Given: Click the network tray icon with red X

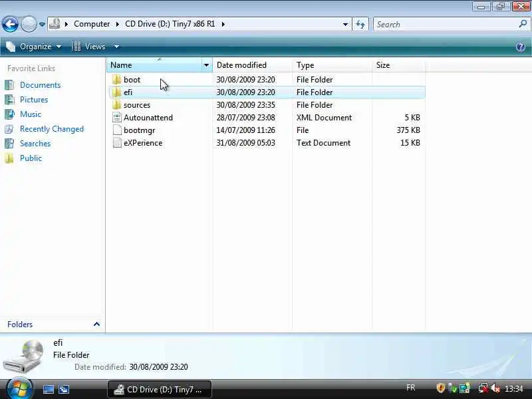Looking at the screenshot, I should point(483,388).
